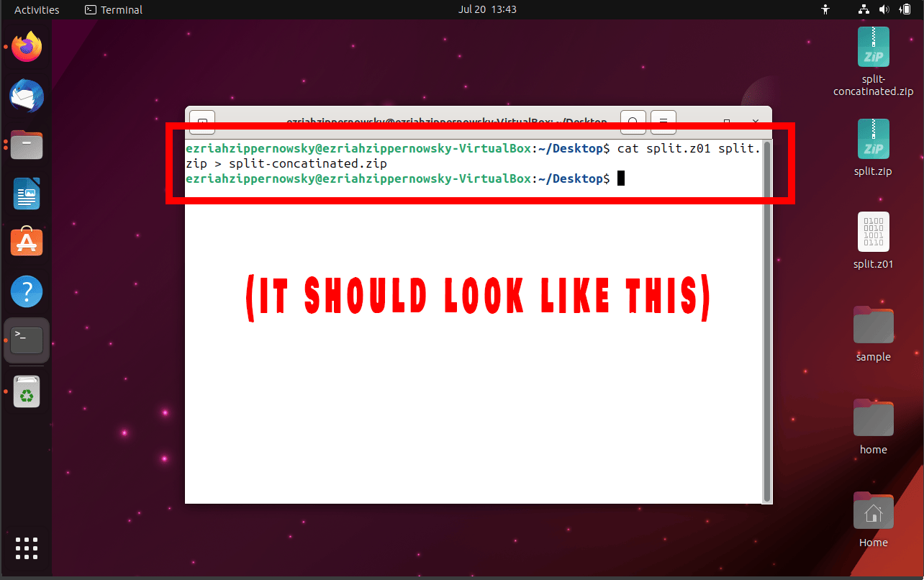Select the Terminal icon in the dock

[x=26, y=340]
